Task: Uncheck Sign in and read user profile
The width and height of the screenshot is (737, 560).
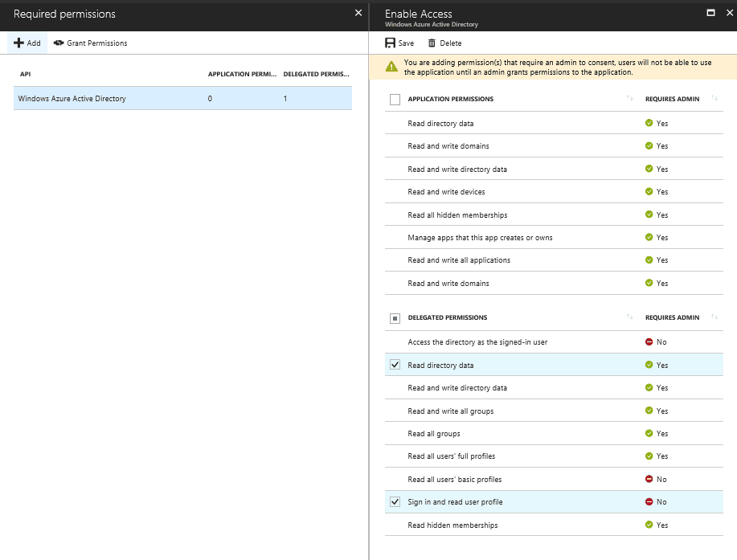Action: [x=395, y=501]
